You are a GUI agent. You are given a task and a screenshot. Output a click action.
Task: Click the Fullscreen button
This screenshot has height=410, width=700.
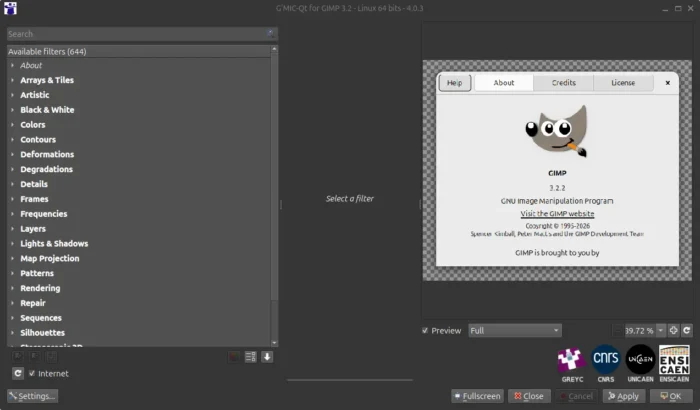tap(477, 396)
